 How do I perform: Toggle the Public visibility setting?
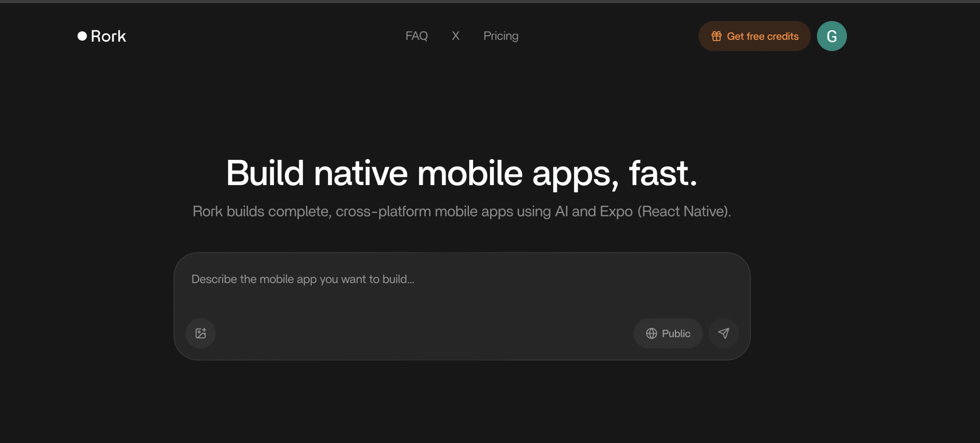point(668,333)
